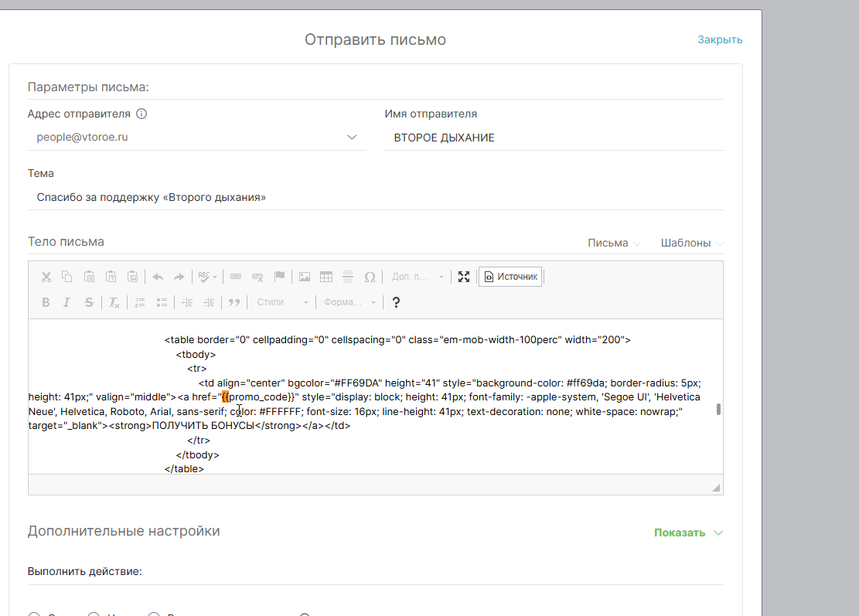Increase the indent with the indent icon
This screenshot has height=616, width=859.
[x=209, y=302]
